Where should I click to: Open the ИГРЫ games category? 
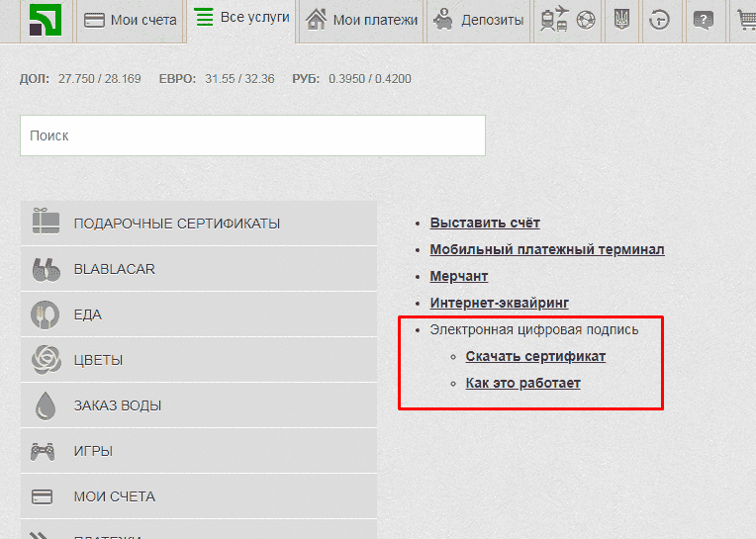198,451
